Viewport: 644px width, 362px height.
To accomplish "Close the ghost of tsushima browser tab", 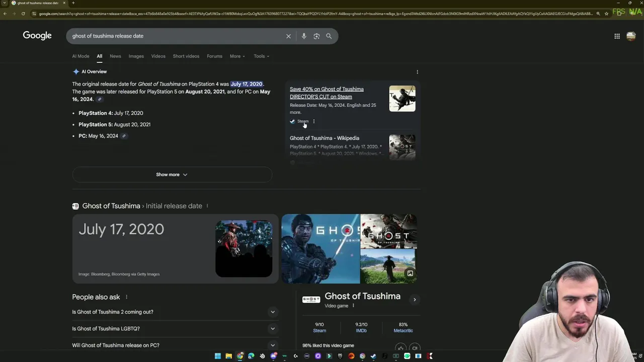I will click(x=64, y=3).
